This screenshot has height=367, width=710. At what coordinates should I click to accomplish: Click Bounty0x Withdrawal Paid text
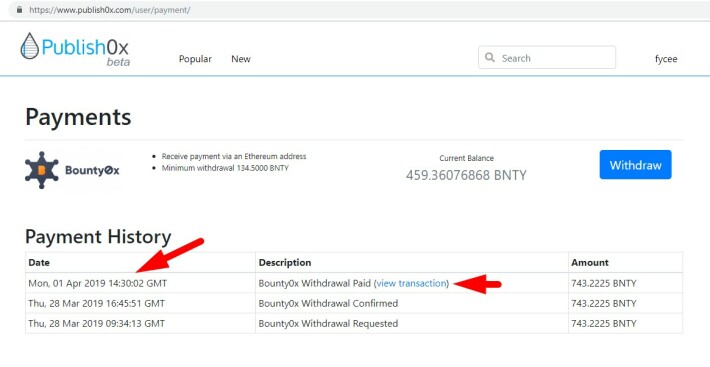[x=315, y=283]
